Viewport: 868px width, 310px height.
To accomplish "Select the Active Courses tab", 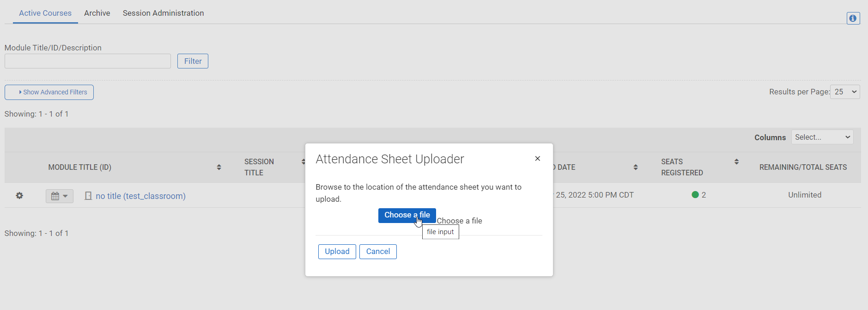I will point(45,13).
